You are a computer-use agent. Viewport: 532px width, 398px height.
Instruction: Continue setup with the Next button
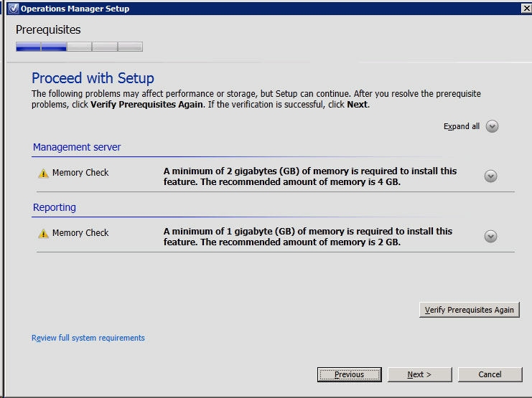[x=420, y=374]
